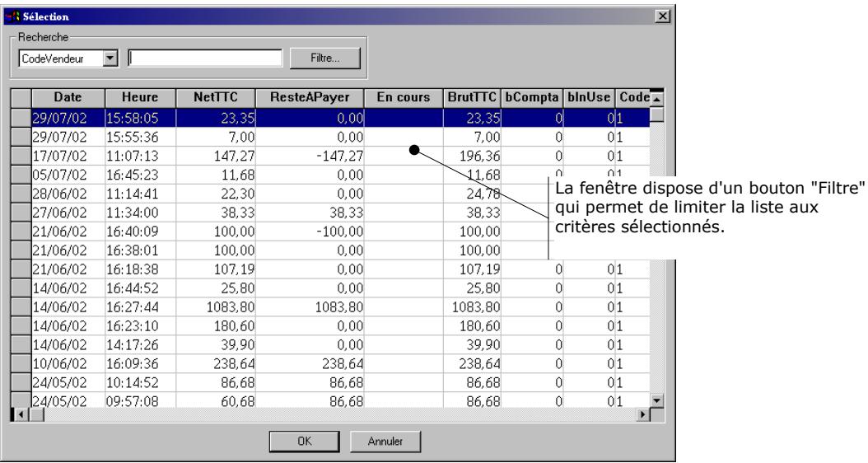
Task: Click the En cours column header
Action: [404, 97]
